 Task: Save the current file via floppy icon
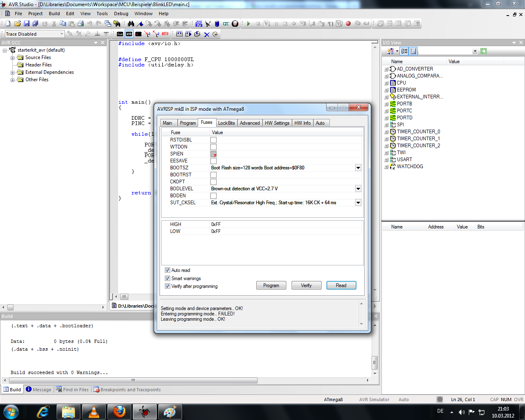tap(27, 24)
